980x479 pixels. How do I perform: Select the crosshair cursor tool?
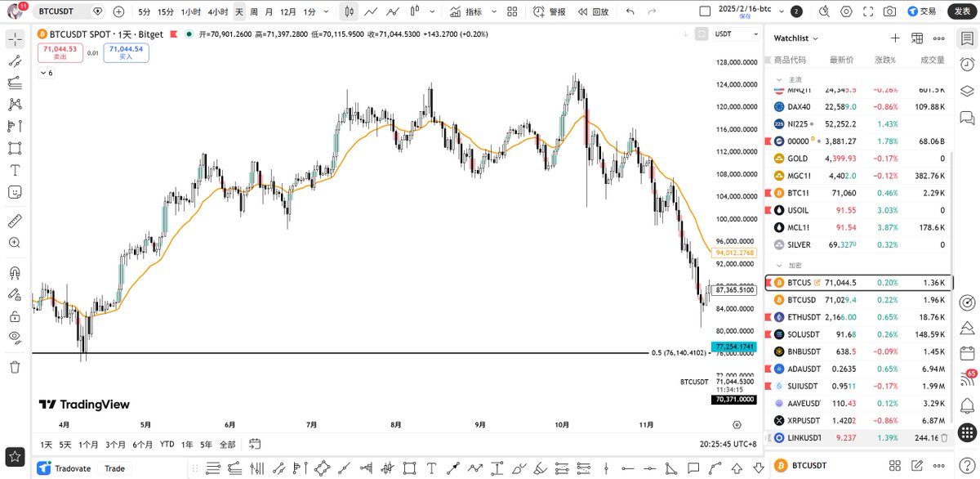tap(15, 40)
